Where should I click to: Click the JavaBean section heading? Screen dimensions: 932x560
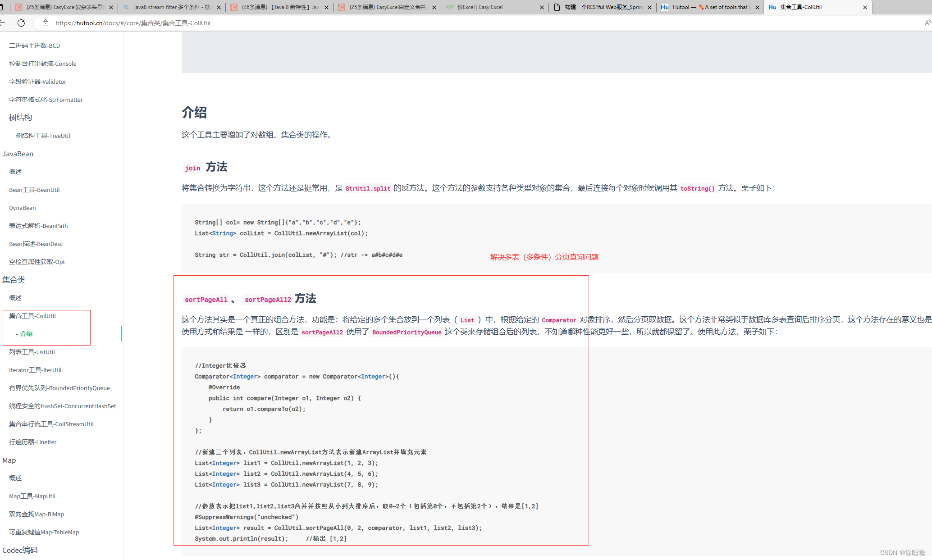tap(18, 154)
